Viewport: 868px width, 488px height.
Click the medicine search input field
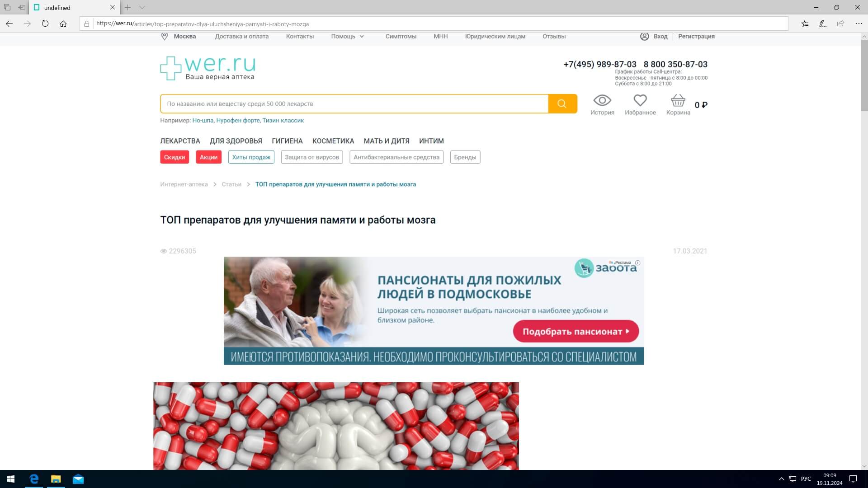pyautogui.click(x=354, y=104)
